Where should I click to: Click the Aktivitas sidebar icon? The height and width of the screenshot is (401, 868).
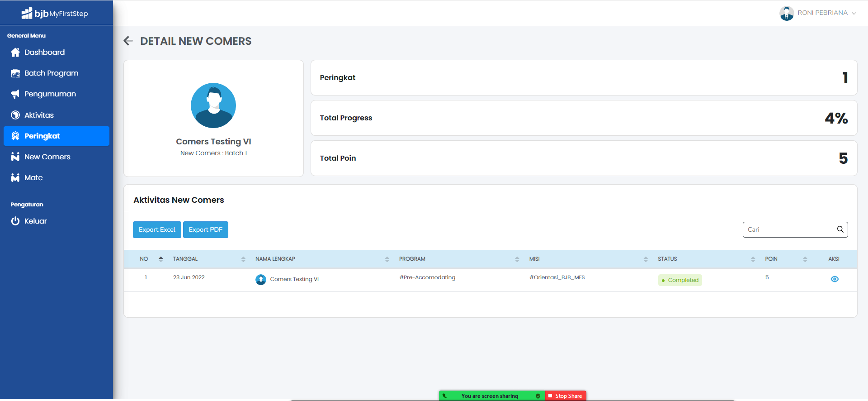15,115
